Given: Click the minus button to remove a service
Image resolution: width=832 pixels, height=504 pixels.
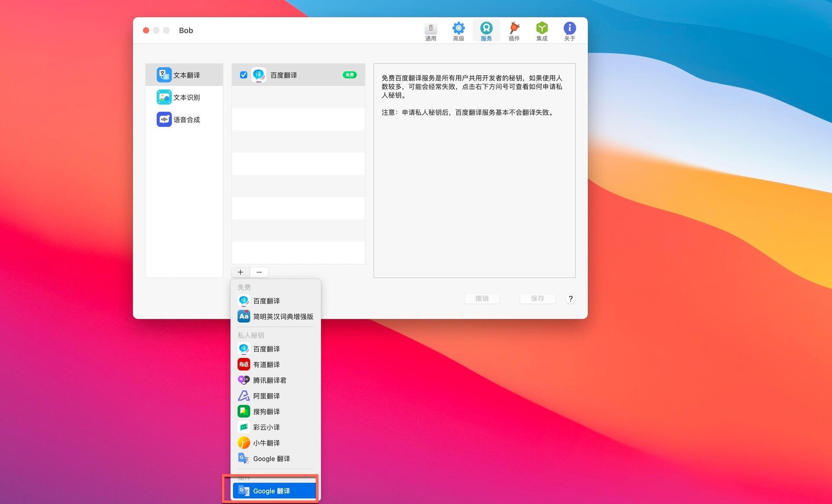Looking at the screenshot, I should pos(259,272).
